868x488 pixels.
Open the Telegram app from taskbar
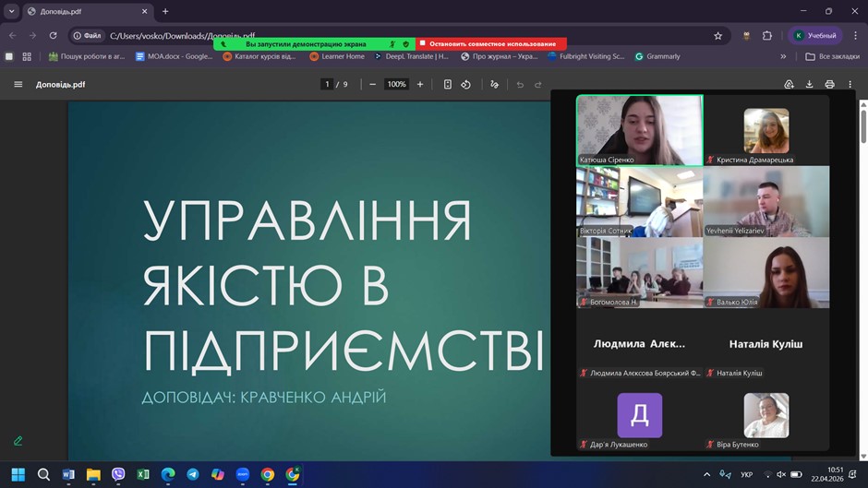(x=192, y=474)
